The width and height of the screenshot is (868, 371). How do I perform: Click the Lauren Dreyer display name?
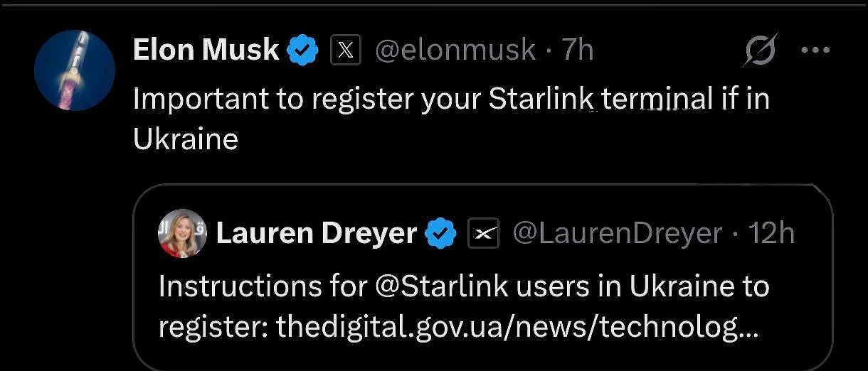pyautogui.click(x=316, y=233)
